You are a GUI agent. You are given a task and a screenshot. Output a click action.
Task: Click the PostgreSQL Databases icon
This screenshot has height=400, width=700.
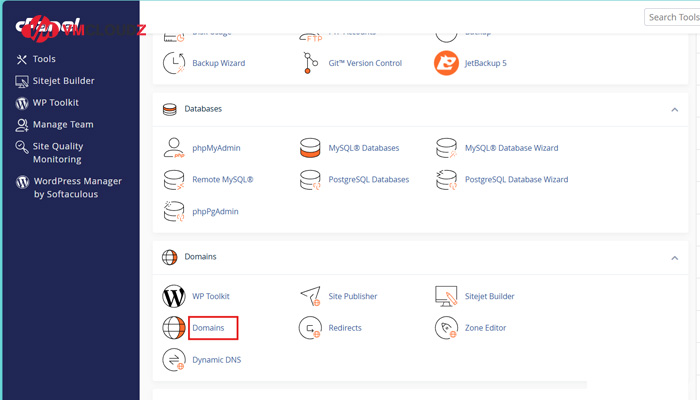click(310, 179)
